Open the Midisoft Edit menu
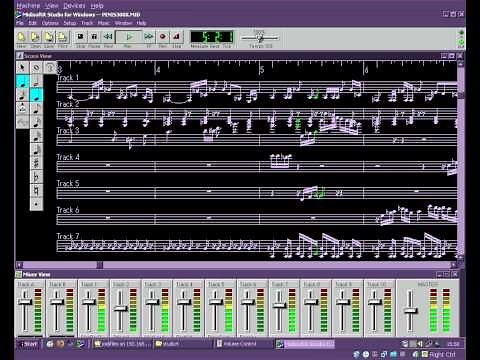This screenshot has height=360, width=480. [32, 23]
